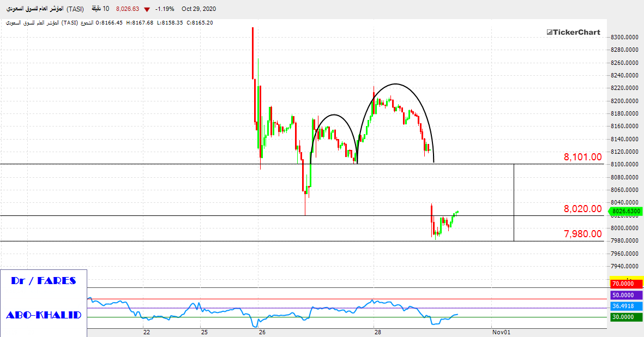Click the 8200.0000 price axis label

tap(624, 101)
